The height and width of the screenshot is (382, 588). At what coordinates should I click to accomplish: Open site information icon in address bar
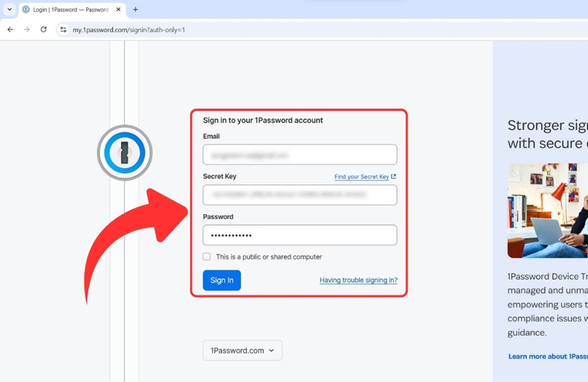[x=63, y=29]
